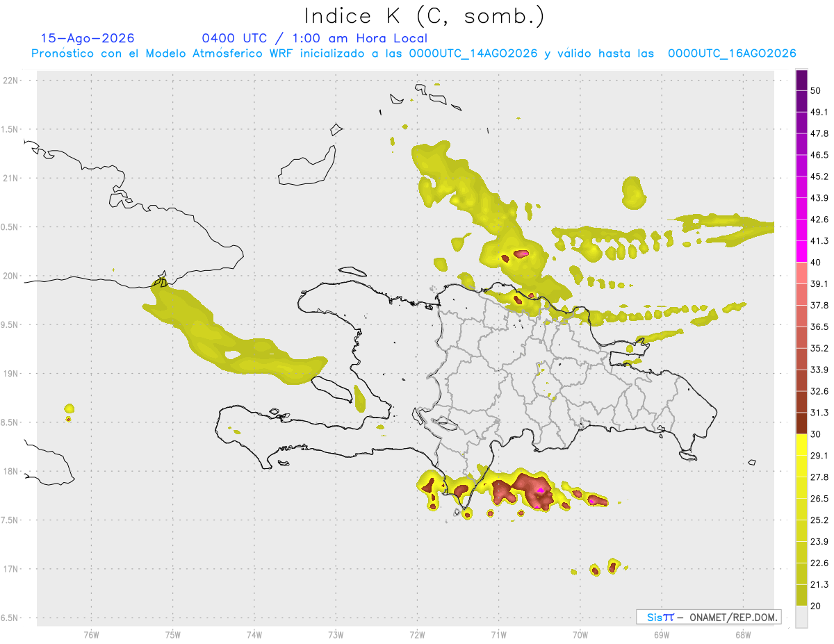Click the legend value '33.9'
The height and width of the screenshot is (644, 834).
[819, 370]
